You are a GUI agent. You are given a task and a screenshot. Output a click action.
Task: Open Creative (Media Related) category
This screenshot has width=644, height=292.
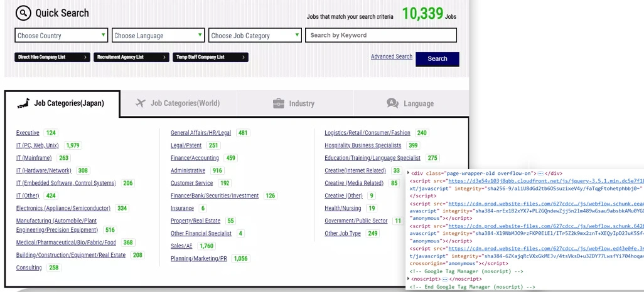click(354, 184)
